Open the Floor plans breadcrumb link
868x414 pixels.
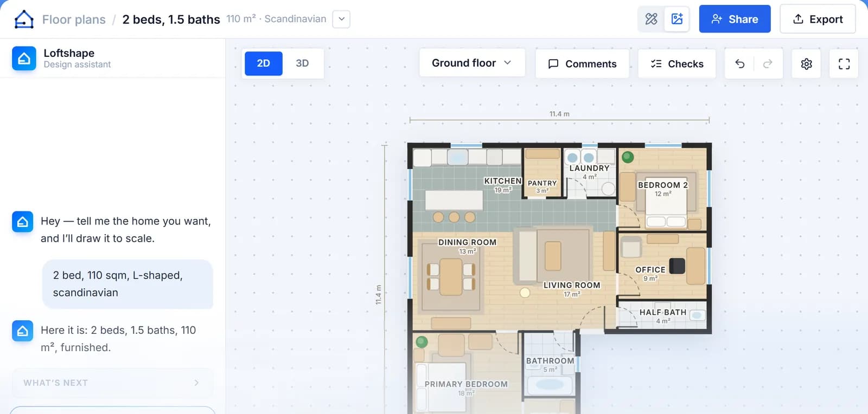74,20
